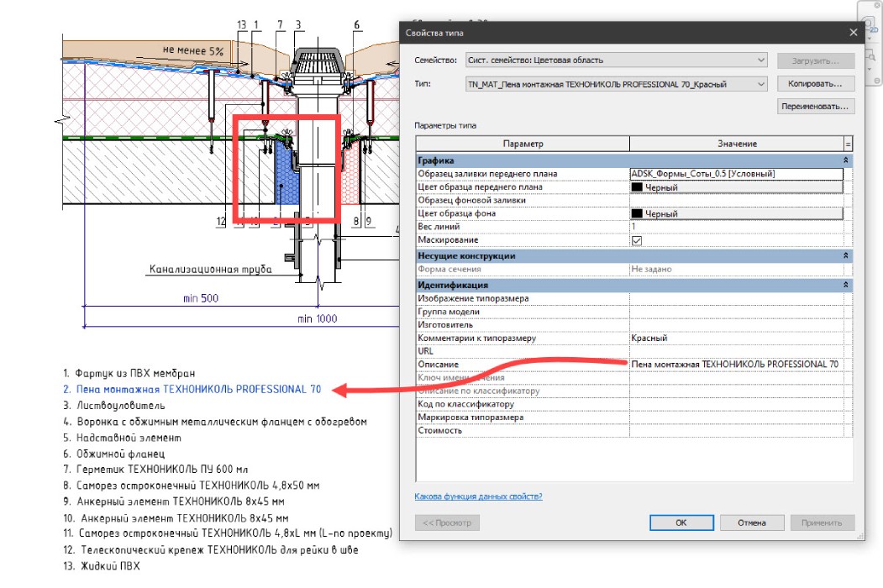Open the steering wheel options arrow
Screen dimensions: 883x588
870,38
